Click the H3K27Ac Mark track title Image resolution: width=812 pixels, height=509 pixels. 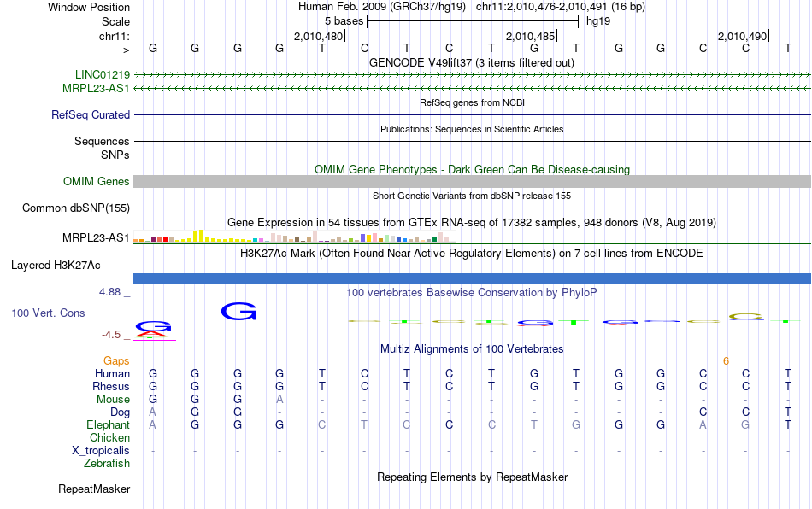(x=472, y=254)
